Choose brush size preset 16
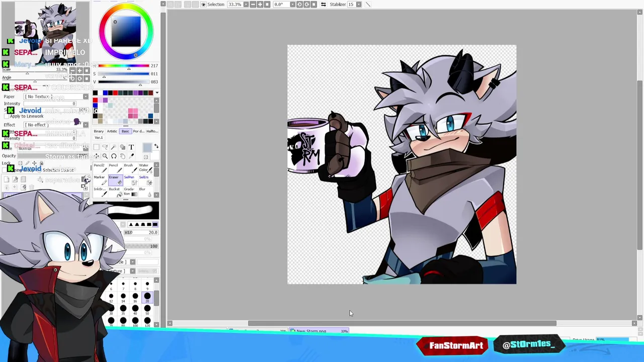 [135, 298]
